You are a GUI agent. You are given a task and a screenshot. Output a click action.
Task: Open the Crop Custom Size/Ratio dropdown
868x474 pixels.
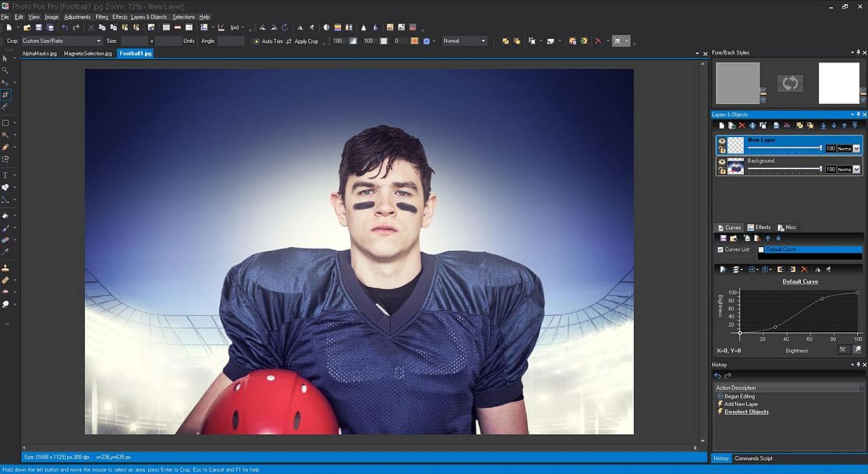(x=99, y=41)
